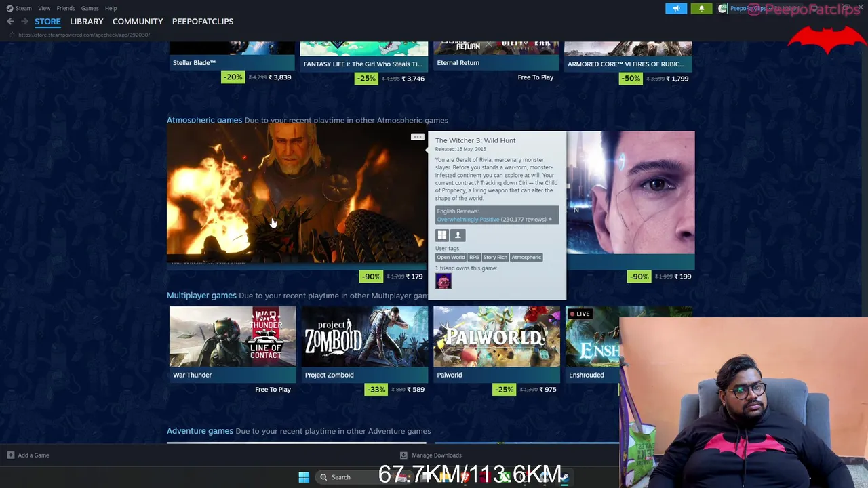868x488 pixels.
Task: Click War Thunder's Free To Play label
Action: [x=273, y=390]
